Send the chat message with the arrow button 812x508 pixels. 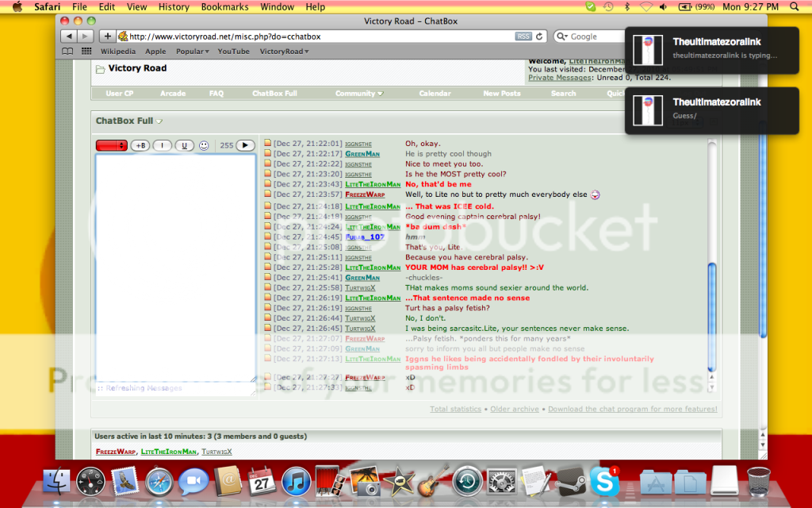[245, 145]
